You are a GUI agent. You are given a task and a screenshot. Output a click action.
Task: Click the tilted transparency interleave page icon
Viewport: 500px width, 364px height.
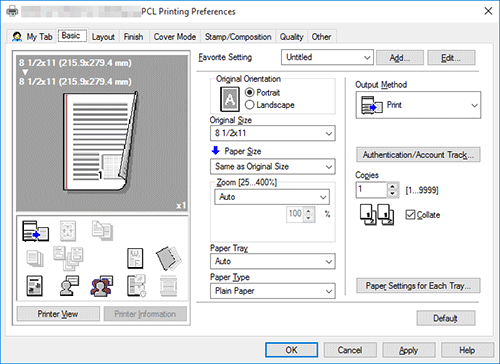tap(169, 258)
